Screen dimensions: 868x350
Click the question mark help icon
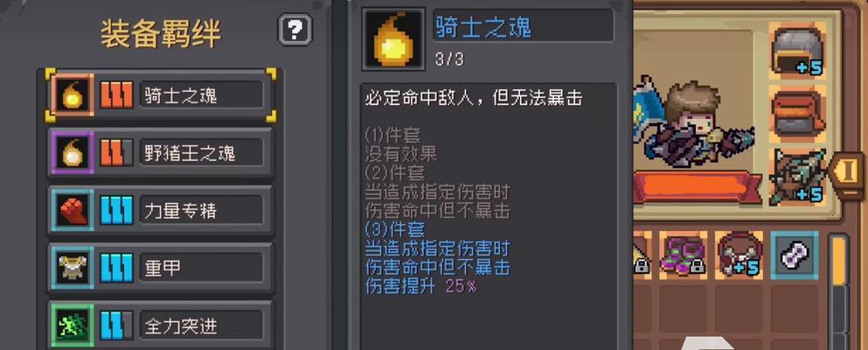[x=295, y=30]
